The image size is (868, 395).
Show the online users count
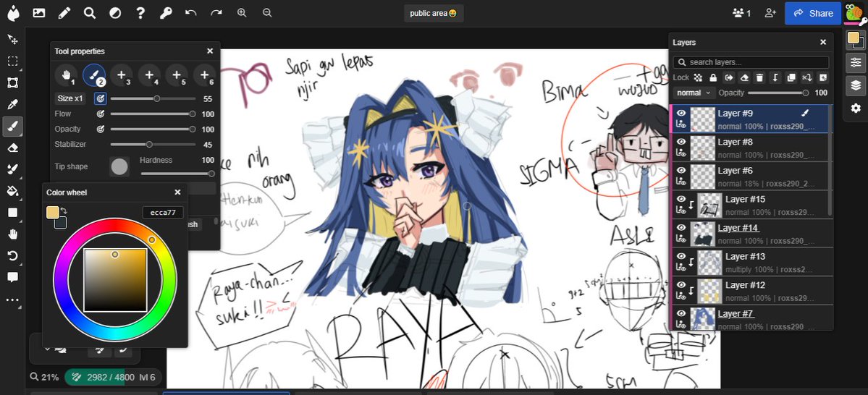(742, 13)
